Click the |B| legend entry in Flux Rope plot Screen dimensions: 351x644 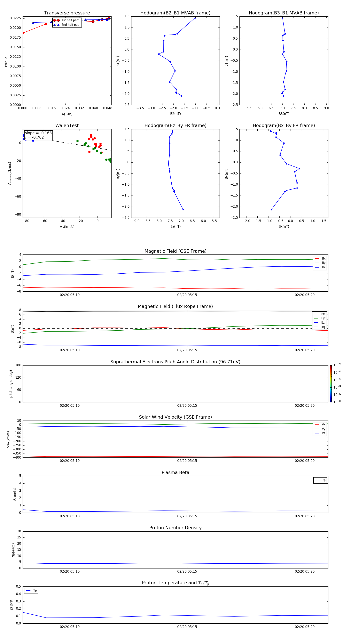click(x=320, y=327)
